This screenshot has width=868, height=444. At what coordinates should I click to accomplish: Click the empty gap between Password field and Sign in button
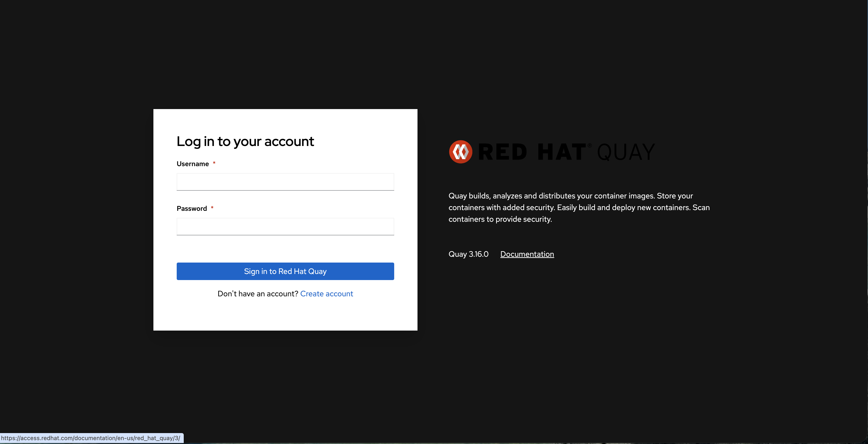(x=285, y=249)
